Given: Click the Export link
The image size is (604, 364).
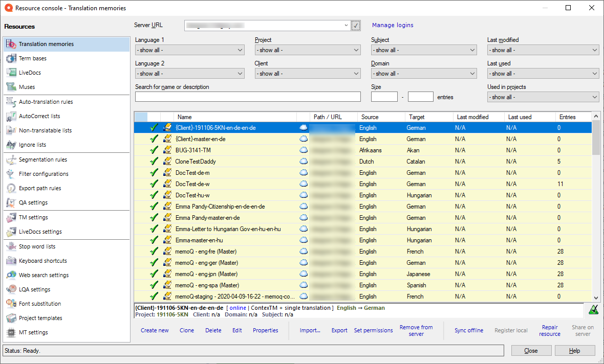Looking at the screenshot, I should (339, 331).
